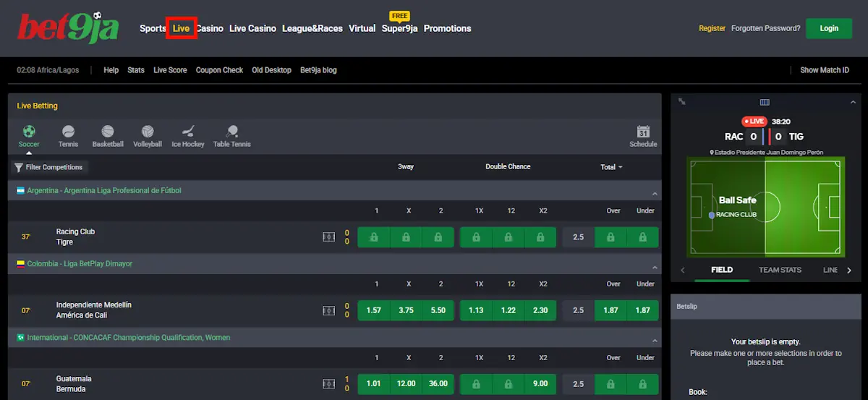
Task: Switch to TEAM STATS tab
Action: pos(780,270)
